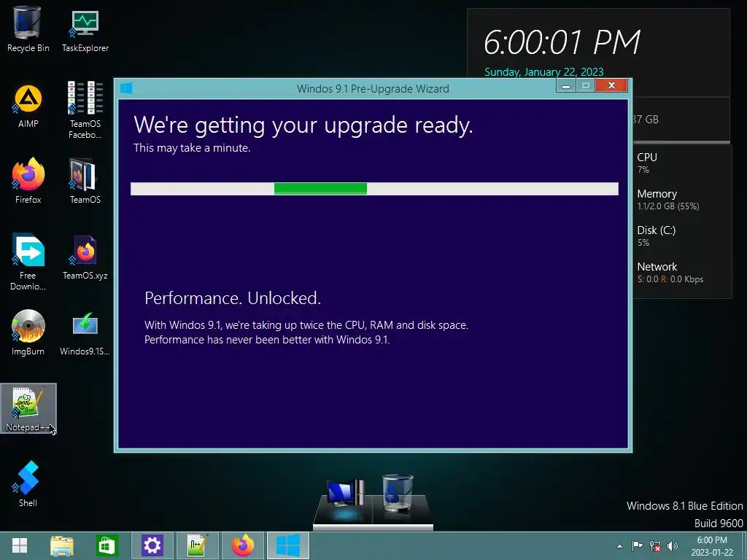The width and height of the screenshot is (747, 560).
Task: Open the Store taskbar icon
Action: 107,545
